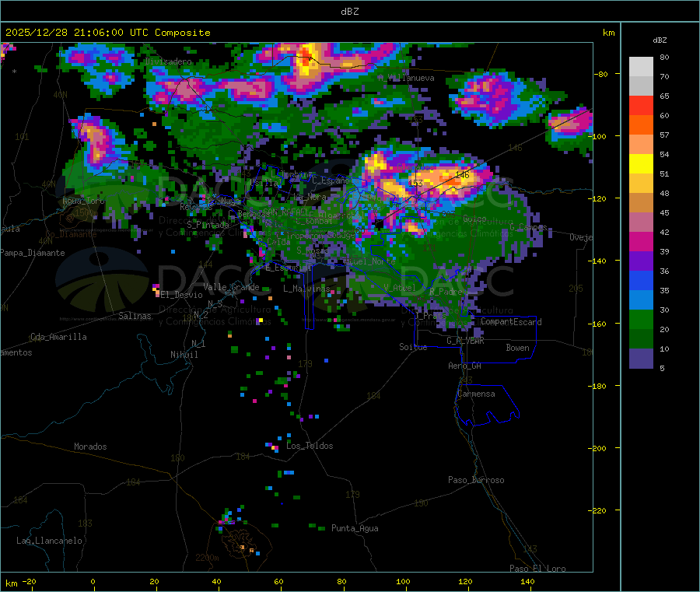Screen dimensions: 700x592
Task: Click the dBZ title at top
Action: [x=349, y=11]
